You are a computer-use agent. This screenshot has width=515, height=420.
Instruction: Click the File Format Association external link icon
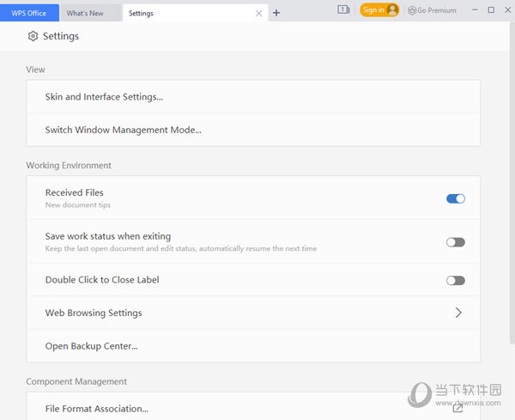[457, 408]
